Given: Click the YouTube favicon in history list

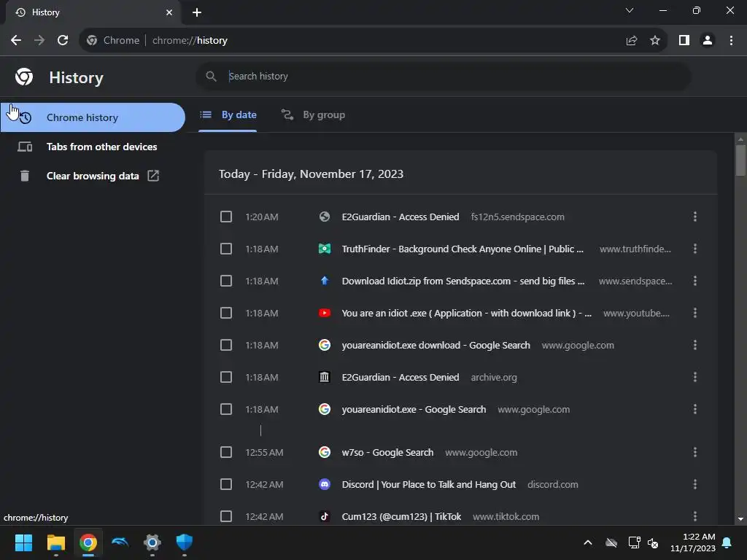Looking at the screenshot, I should [x=325, y=313].
